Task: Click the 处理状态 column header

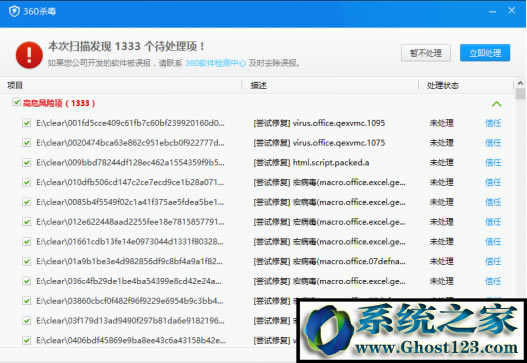Action: (x=443, y=85)
